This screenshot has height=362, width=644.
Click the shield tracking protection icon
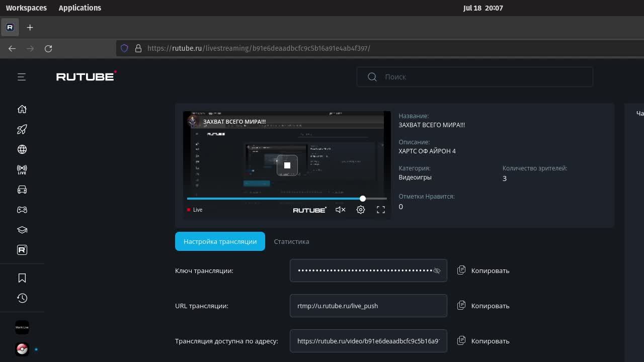click(x=124, y=48)
